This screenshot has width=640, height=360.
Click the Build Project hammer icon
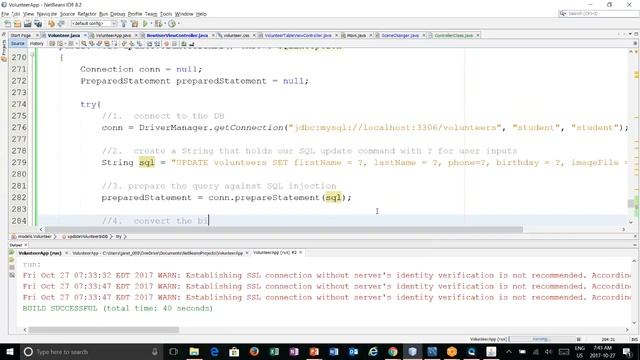click(x=124, y=24)
